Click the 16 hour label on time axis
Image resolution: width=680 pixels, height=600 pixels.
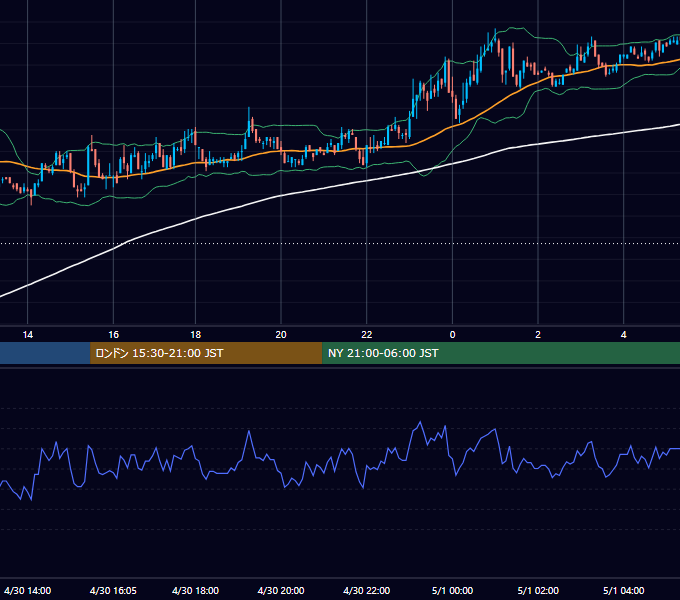click(x=114, y=335)
